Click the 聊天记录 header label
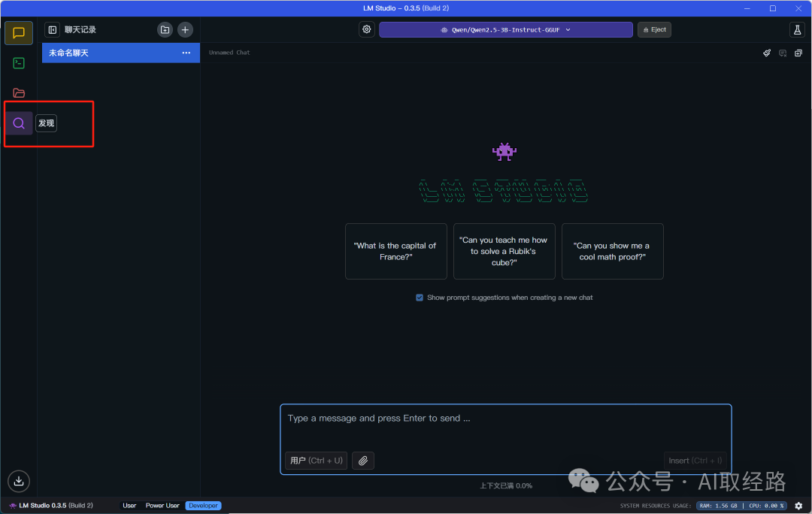This screenshot has height=514, width=812. pos(80,30)
